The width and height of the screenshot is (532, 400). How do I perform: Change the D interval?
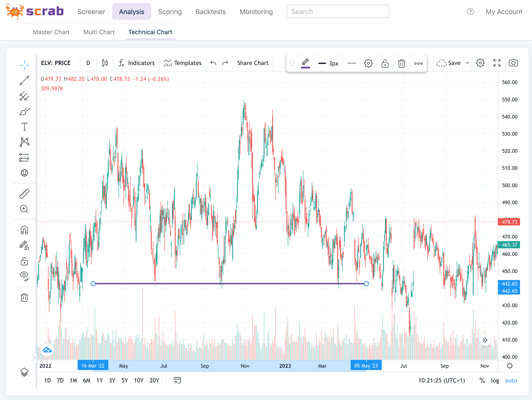click(x=88, y=63)
